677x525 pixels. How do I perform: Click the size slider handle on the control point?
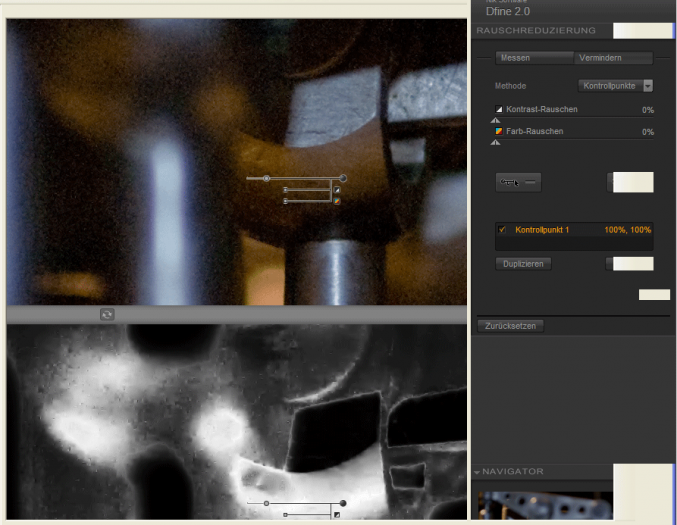tap(266, 179)
